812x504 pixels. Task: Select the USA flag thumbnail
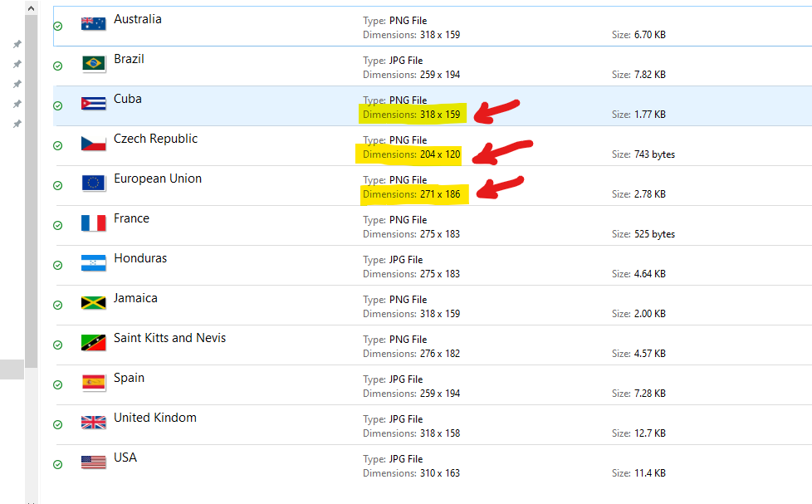click(x=94, y=462)
